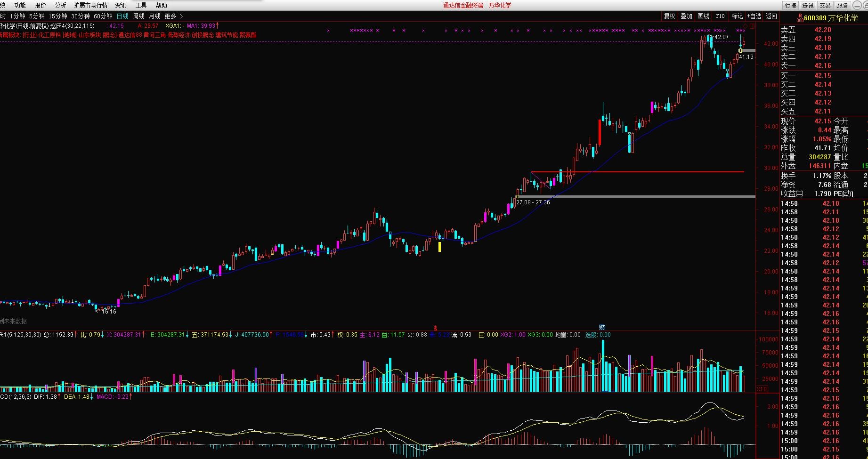This screenshot has height=459, width=868.
Task: Click the R300 badge beside stock code
Action: pos(800,18)
